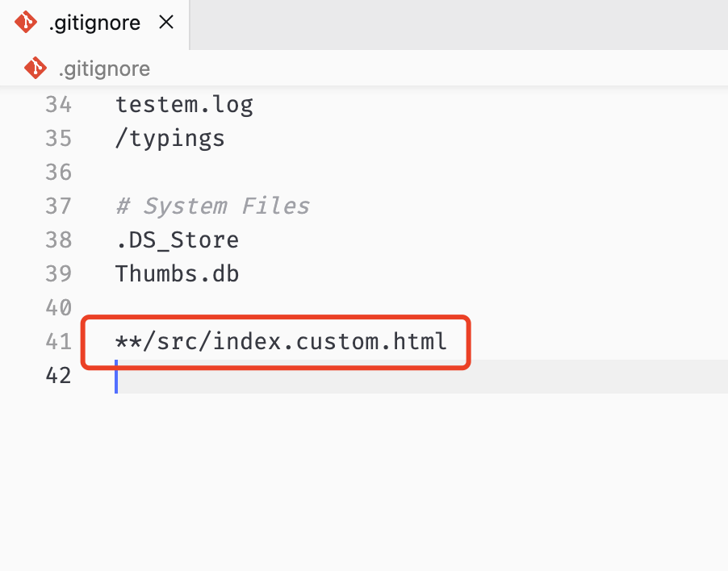728x571 pixels.
Task: Click the comment # System Files
Action: [212, 206]
